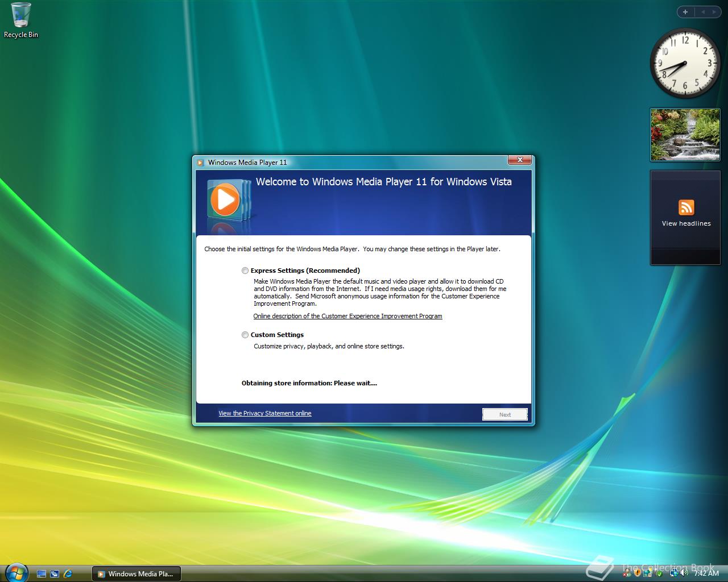This screenshot has height=582, width=728.
Task: Click 'Customize privacy, playback, and online store settings' text
Action: pos(329,346)
